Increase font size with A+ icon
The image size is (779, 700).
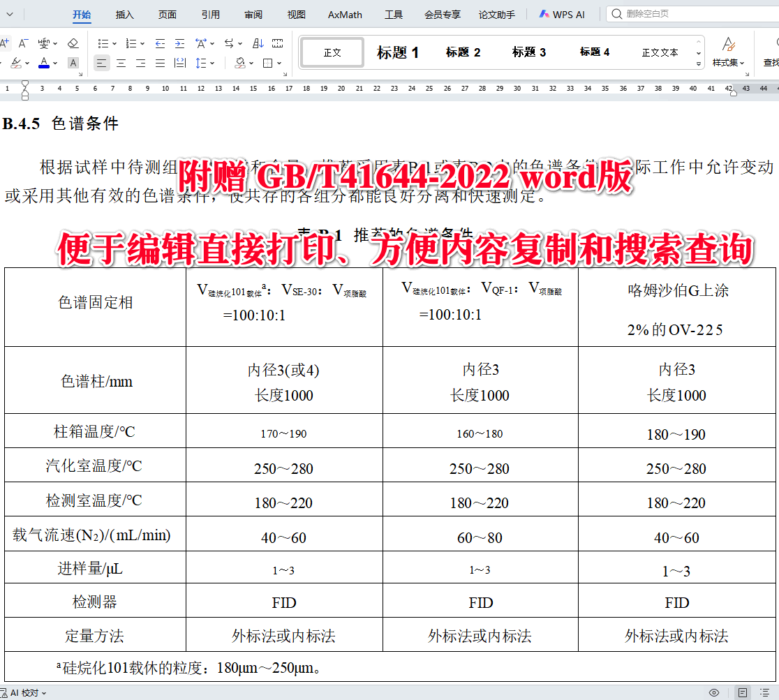[4, 43]
